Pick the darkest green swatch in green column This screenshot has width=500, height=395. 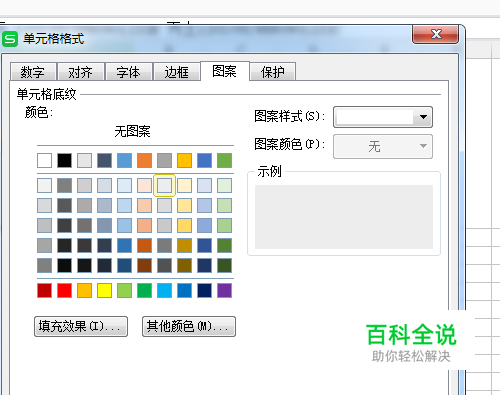tap(224, 266)
